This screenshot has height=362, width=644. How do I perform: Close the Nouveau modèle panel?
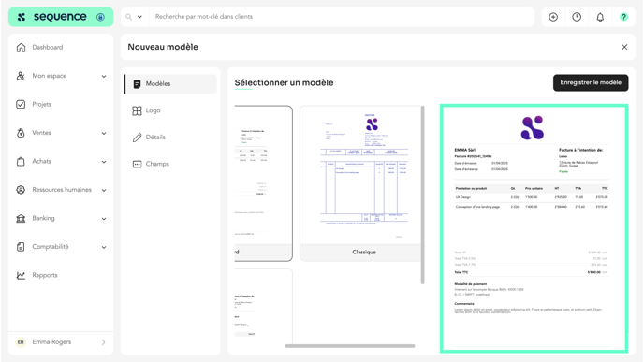(624, 47)
